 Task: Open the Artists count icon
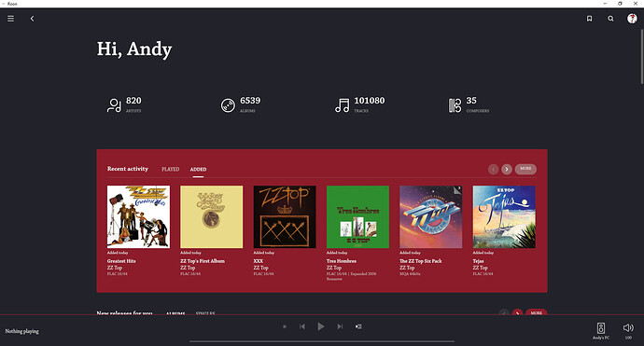pos(114,105)
